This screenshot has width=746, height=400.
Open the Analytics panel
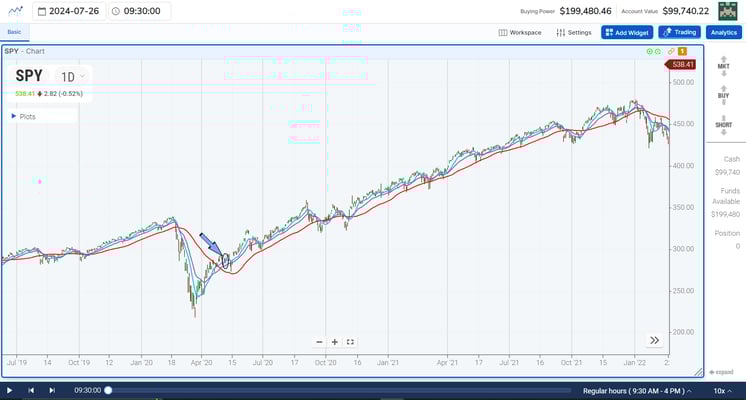point(723,32)
